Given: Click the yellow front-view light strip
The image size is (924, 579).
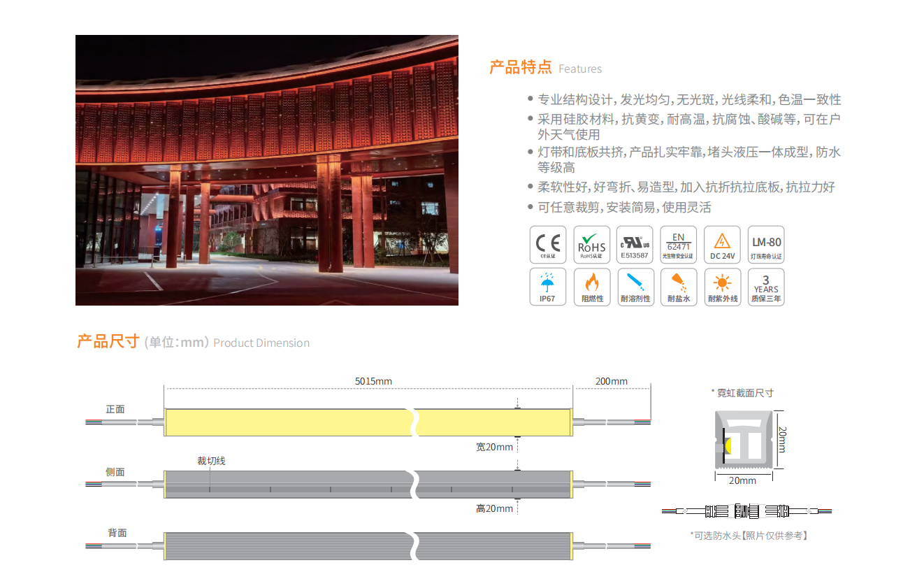Looking at the screenshot, I should click(287, 422).
